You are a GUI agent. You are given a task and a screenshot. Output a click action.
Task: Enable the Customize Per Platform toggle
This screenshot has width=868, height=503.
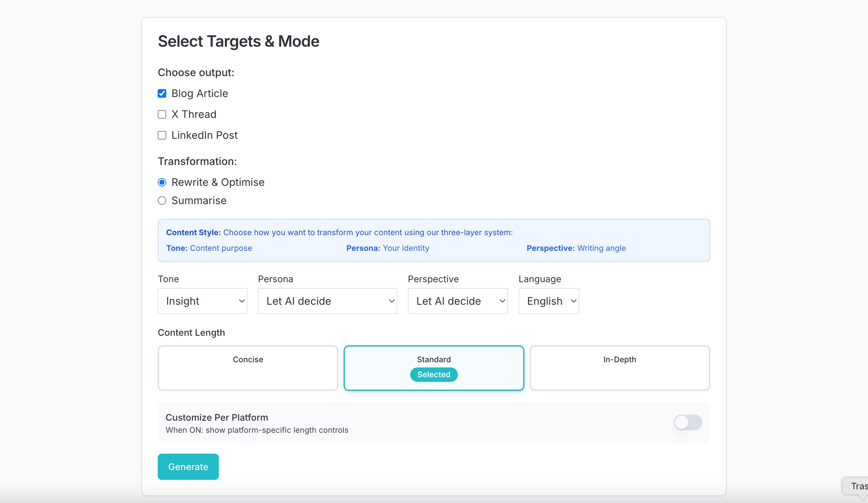(x=687, y=422)
